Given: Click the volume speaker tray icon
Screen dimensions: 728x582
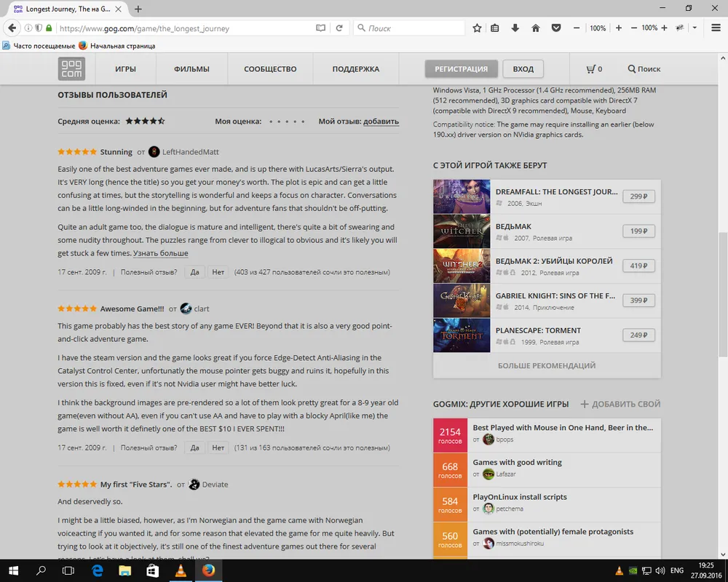Looking at the screenshot, I should point(660,570).
